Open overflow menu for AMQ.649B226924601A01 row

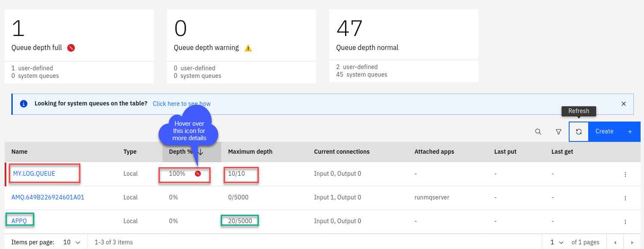tap(625, 198)
